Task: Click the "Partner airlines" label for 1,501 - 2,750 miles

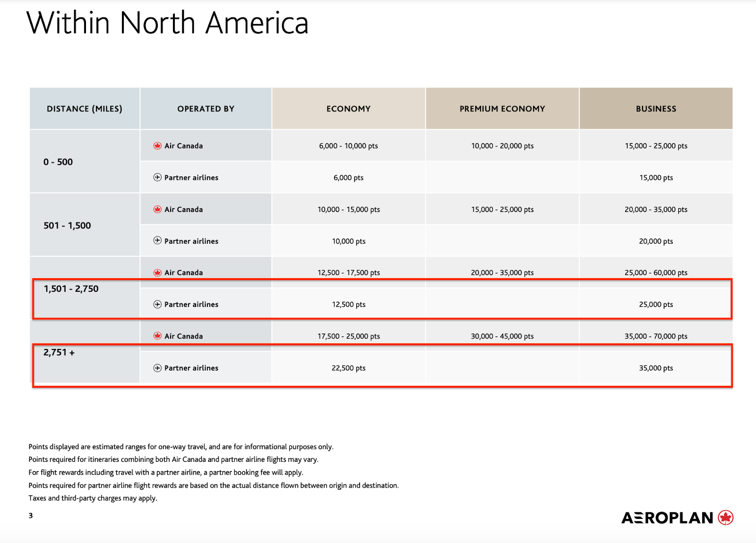Action: [191, 305]
